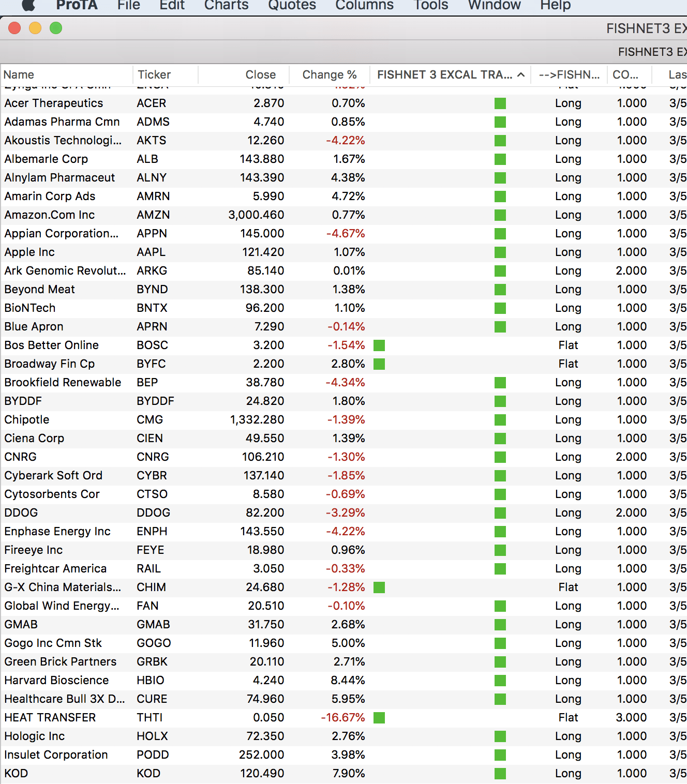Select the Akoustis Technologi... row name
Screen dimensions: 687x784
pos(63,140)
